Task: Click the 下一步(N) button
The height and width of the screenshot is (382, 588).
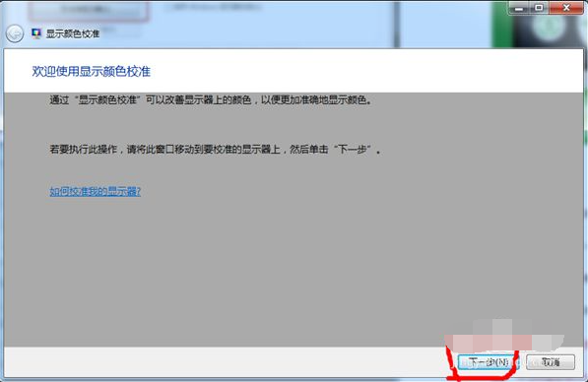Action: pos(489,362)
